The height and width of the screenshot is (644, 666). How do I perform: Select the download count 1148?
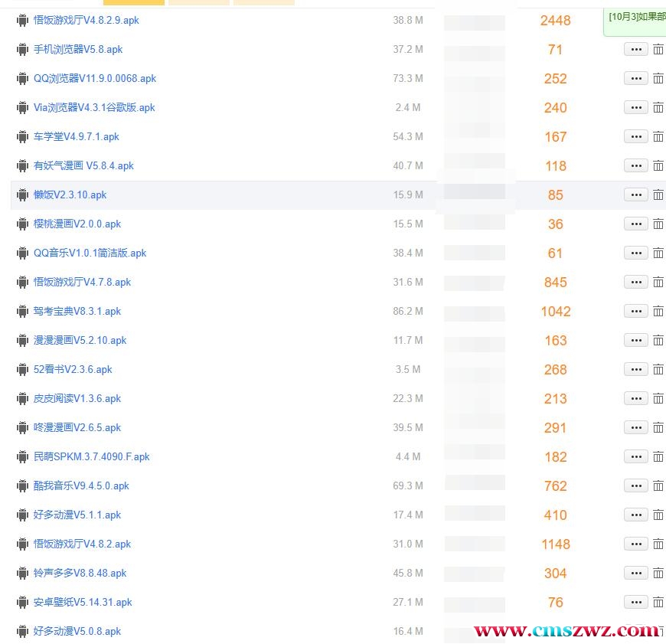[x=556, y=544]
